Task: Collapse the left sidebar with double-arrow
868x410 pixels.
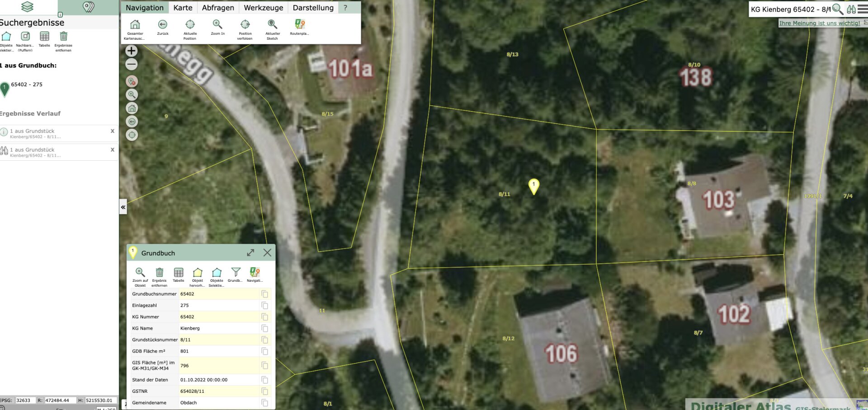Action: point(123,207)
